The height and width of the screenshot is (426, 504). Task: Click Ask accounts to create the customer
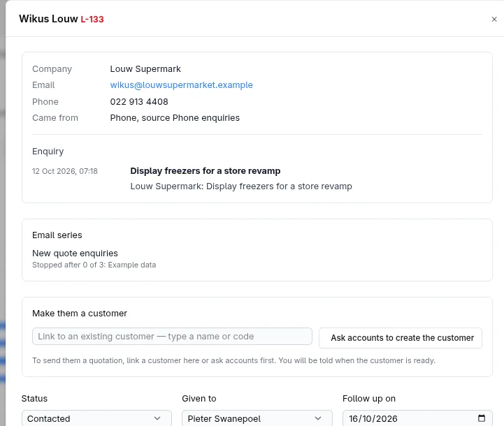click(x=400, y=338)
